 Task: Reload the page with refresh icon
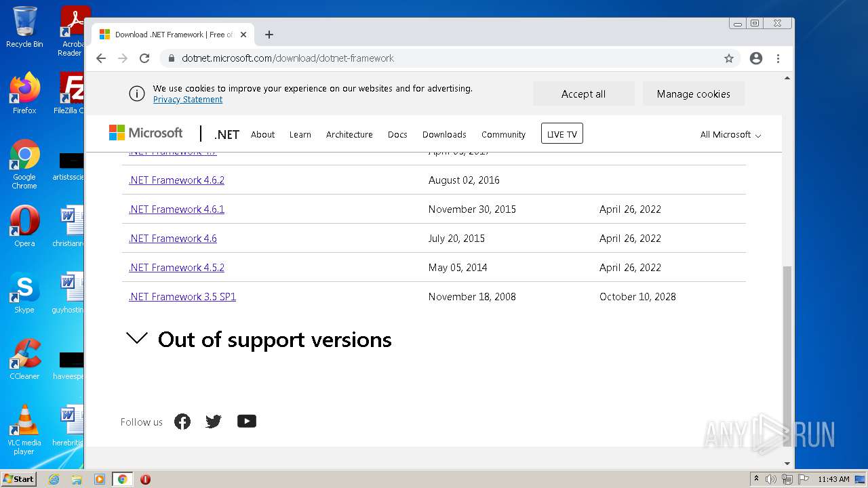144,58
